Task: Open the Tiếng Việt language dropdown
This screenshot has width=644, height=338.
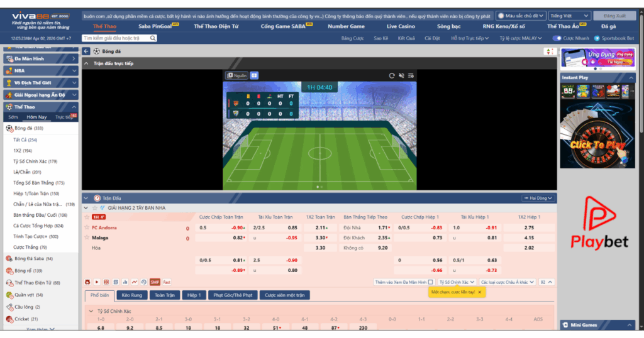Action: (569, 16)
